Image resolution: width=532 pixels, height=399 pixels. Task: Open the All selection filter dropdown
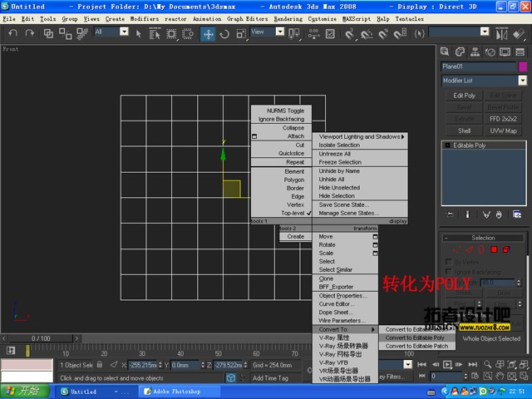(x=124, y=32)
